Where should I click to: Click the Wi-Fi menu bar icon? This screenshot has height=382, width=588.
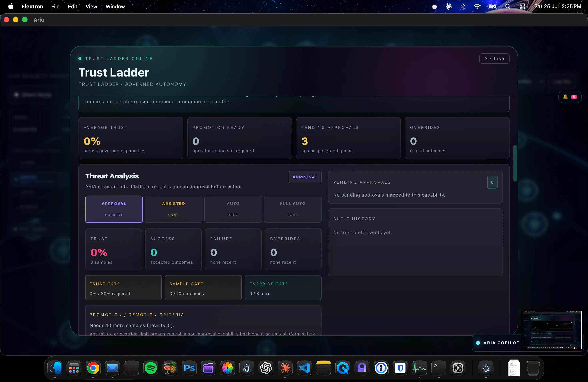click(x=477, y=6)
